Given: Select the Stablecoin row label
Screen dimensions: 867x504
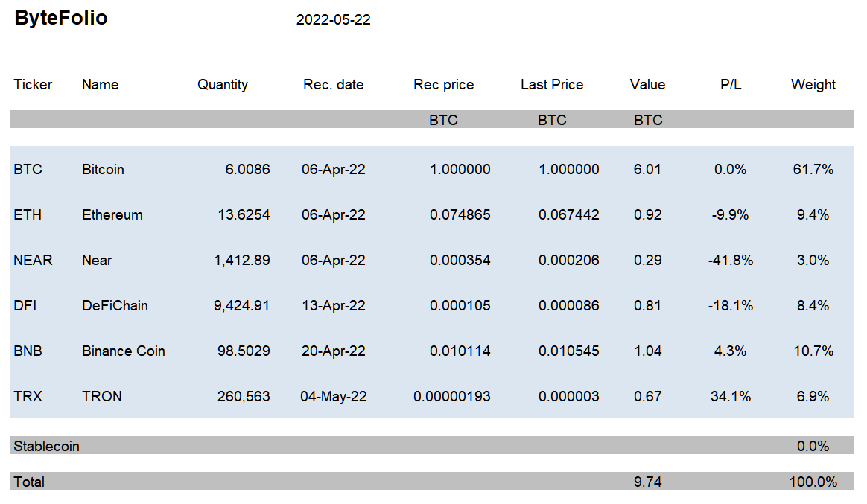Looking at the screenshot, I should tap(46, 446).
